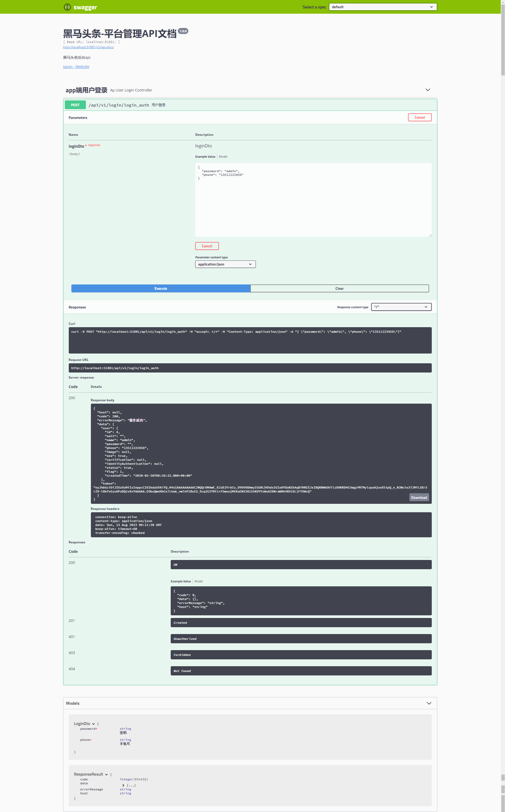Open the Response content type dropdown
505x812 pixels.
pos(401,307)
